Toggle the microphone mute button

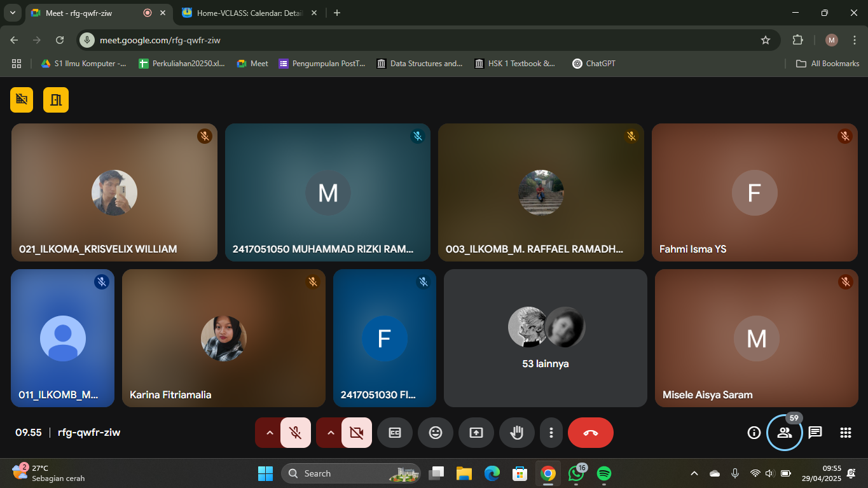[296, 433]
